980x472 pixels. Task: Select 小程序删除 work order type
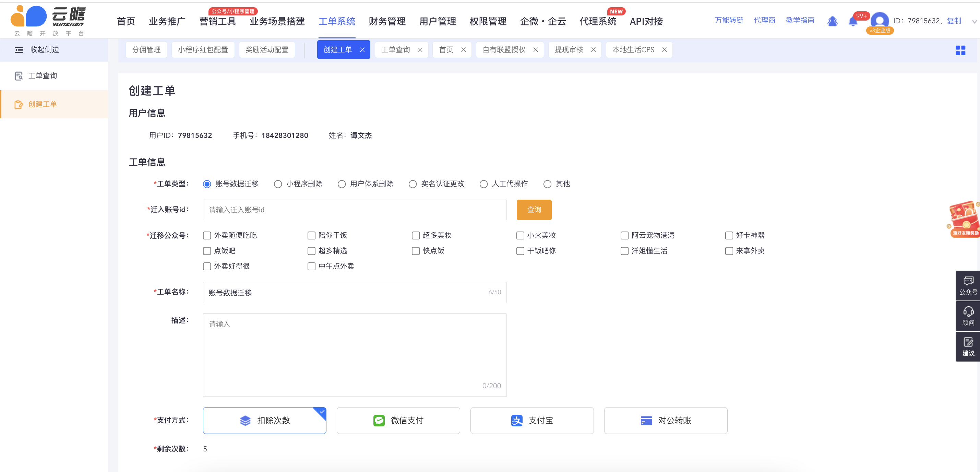[x=278, y=184]
